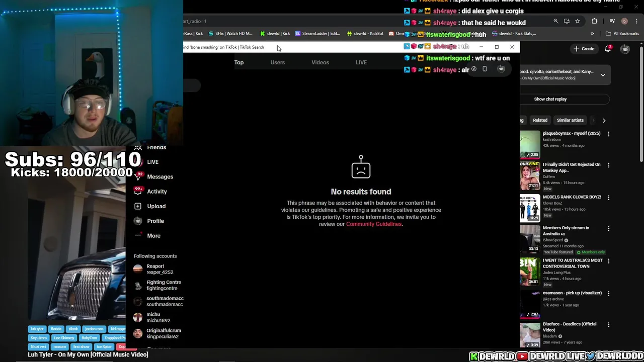This screenshot has height=362, width=644.
Task: Open Chrome extensions puzzle icon
Action: [595, 21]
